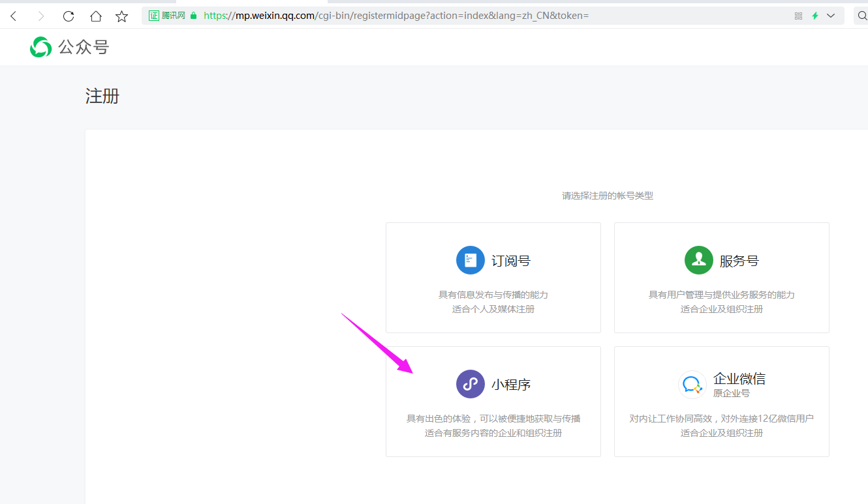Select the 订阅号 account type heading
The width and height of the screenshot is (868, 504).
coord(511,261)
